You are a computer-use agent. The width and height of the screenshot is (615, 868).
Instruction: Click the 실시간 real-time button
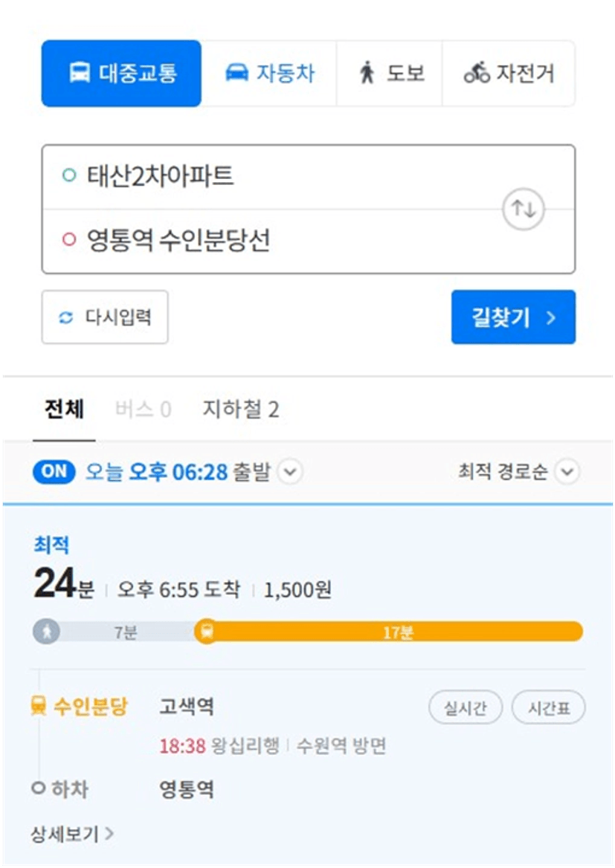(x=466, y=707)
